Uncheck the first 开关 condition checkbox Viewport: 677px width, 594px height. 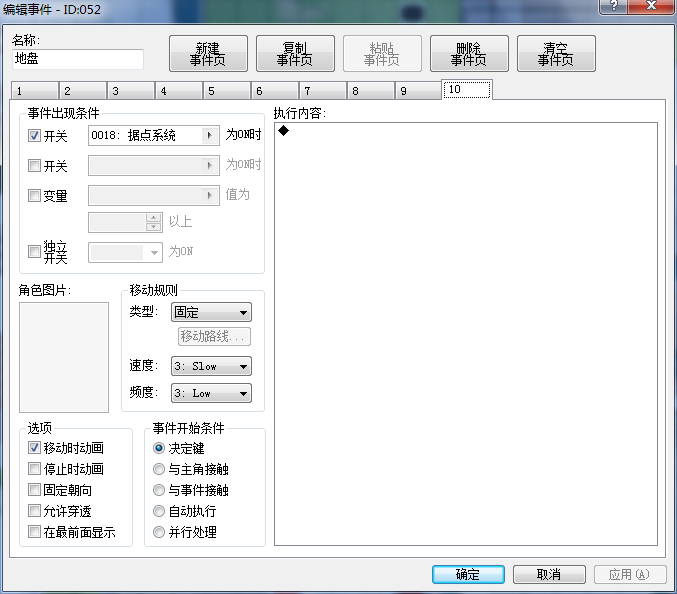(34, 136)
